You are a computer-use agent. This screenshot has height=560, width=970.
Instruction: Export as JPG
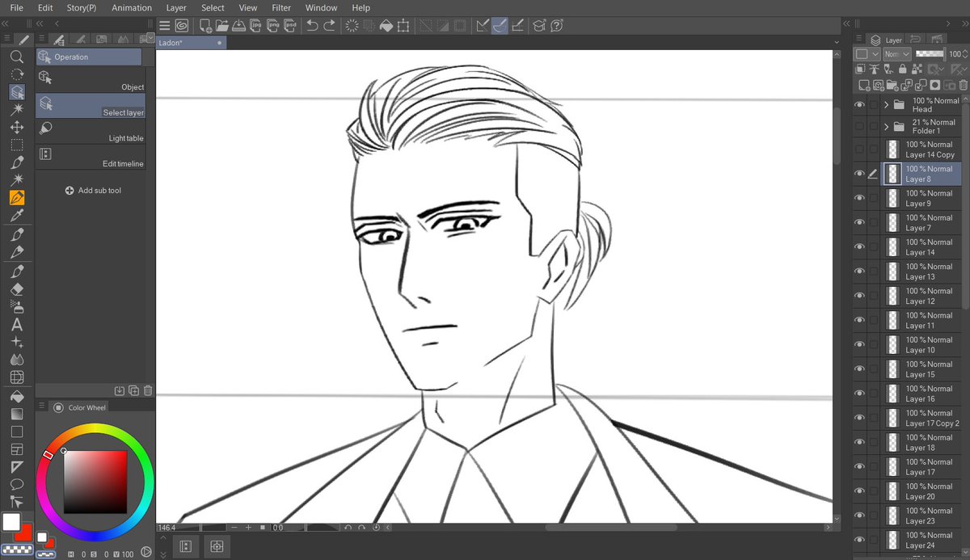(255, 26)
